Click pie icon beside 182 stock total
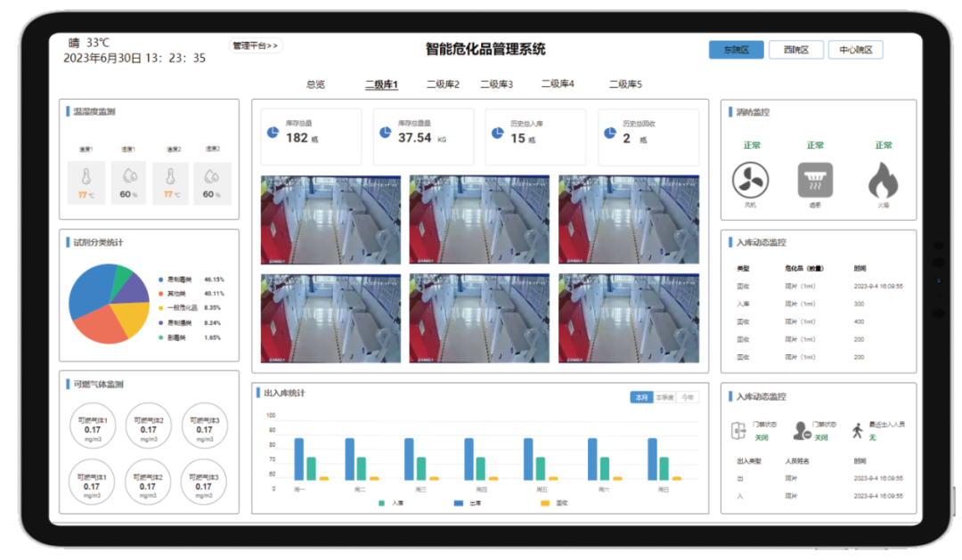Viewport: 962px width, 560px height. pyautogui.click(x=273, y=133)
